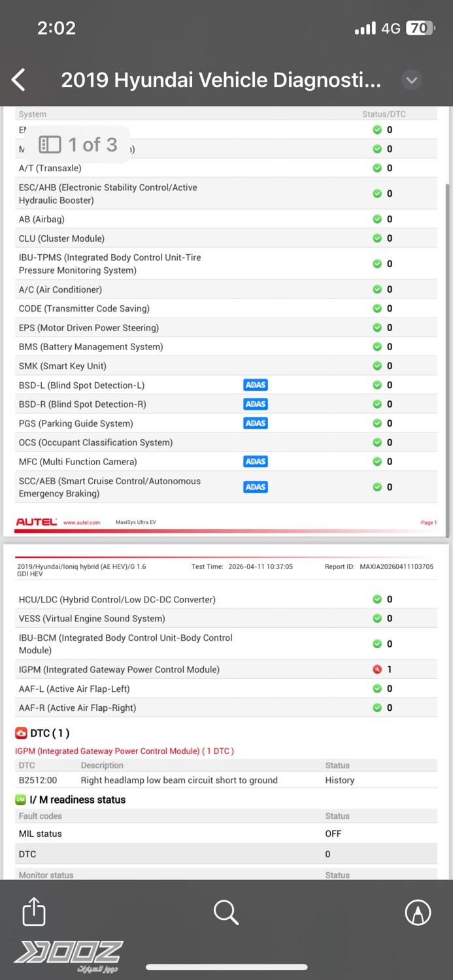
Task: Tap the ADAS badge for BSD-R
Action: click(x=256, y=404)
